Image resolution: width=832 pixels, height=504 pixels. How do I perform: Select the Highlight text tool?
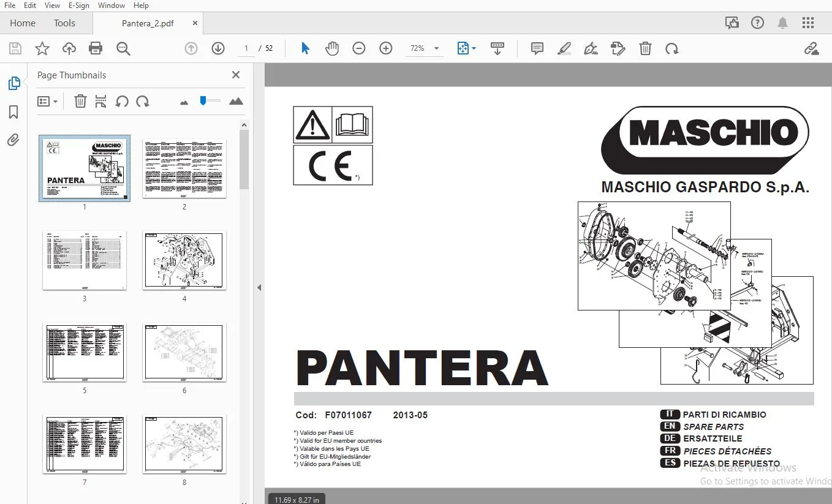tap(564, 48)
